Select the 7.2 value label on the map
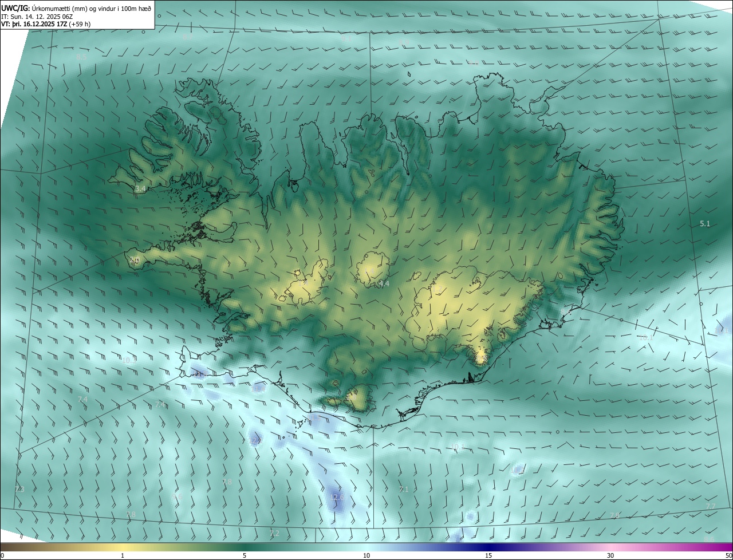The image size is (733, 560). [274, 534]
